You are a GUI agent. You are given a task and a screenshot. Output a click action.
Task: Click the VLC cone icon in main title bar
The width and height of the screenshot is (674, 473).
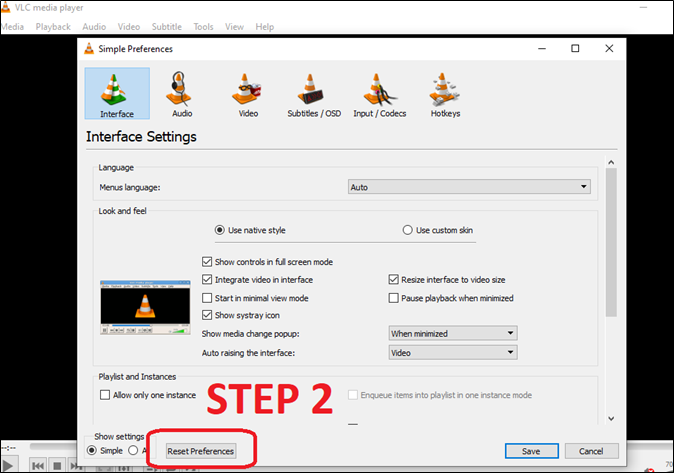click(6, 7)
